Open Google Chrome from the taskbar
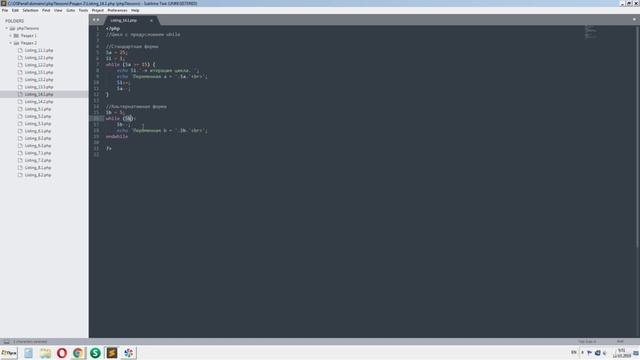This screenshot has width=640, height=360. click(78, 353)
